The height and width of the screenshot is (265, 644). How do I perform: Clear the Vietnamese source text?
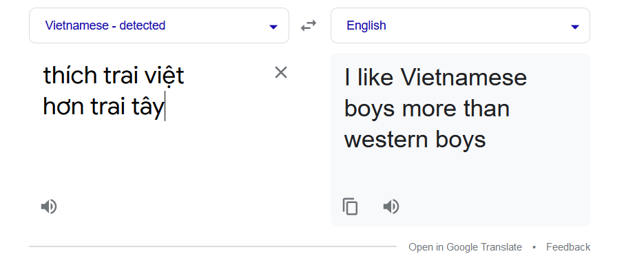[x=281, y=72]
